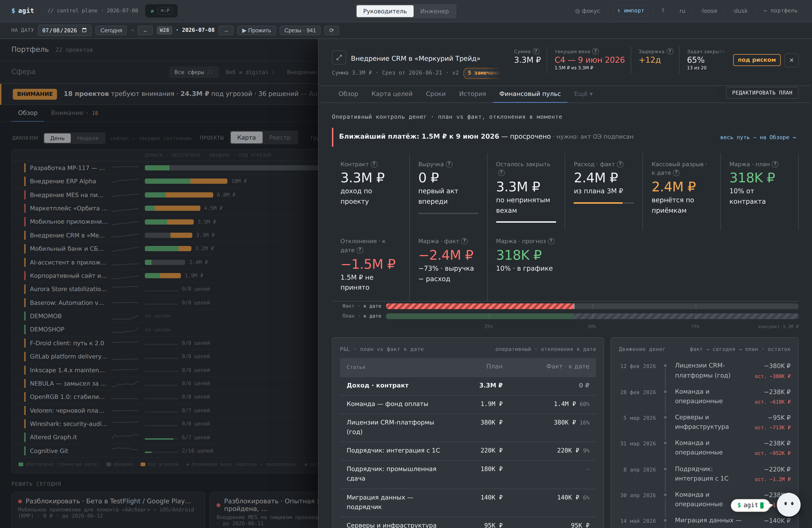Show help hint next to Маржа · план
Image resolution: width=812 pixels, height=528 pixels.
pyautogui.click(x=775, y=164)
